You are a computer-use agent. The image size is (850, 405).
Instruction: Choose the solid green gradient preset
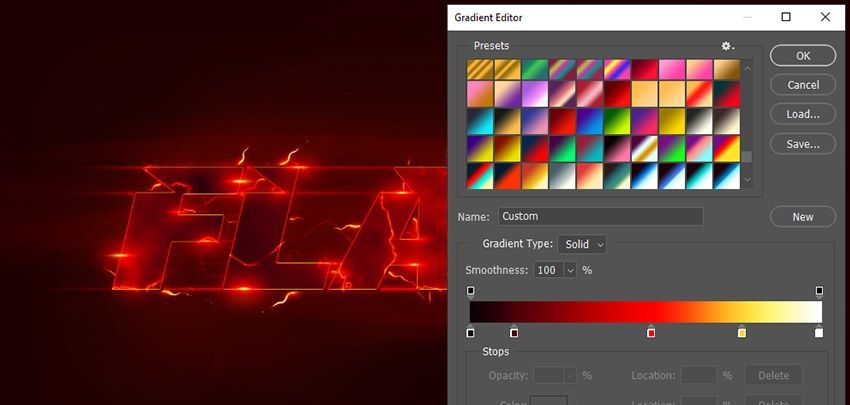click(x=535, y=69)
